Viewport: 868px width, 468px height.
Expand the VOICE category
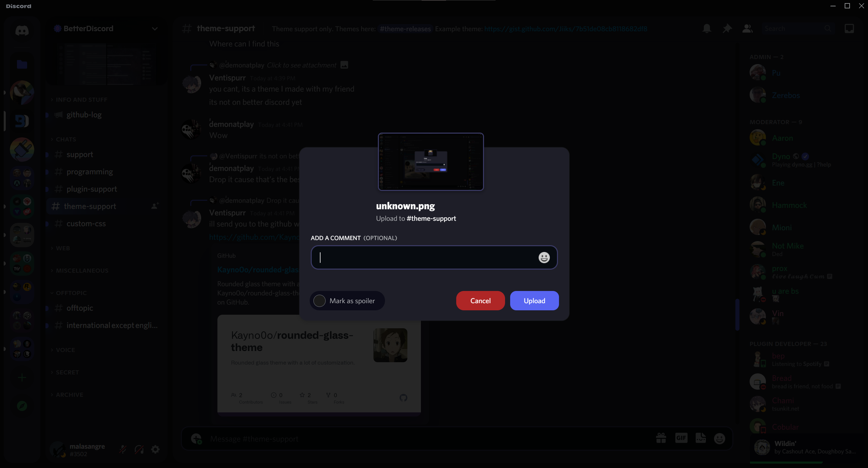click(x=62, y=350)
